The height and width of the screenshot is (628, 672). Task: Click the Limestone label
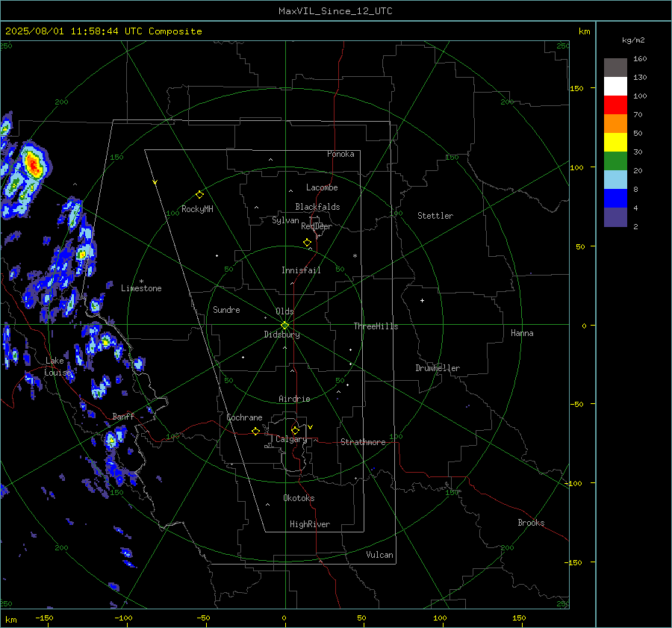pos(141,288)
